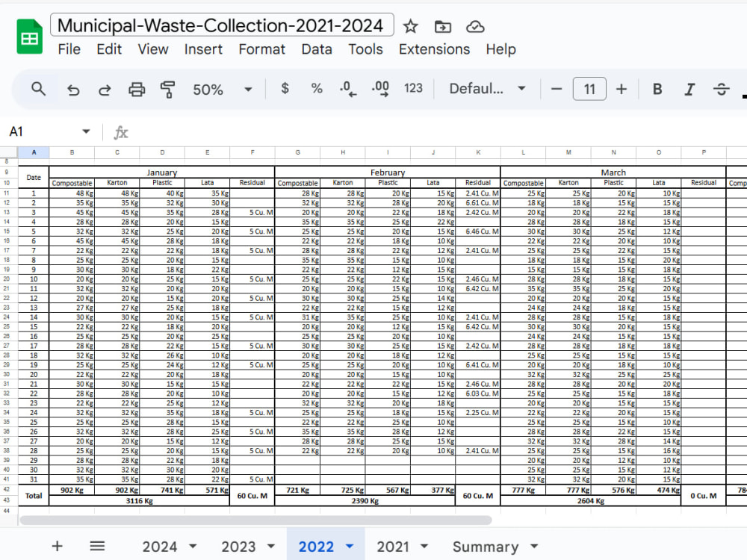
Task: Open the Edit menu
Action: (109, 49)
